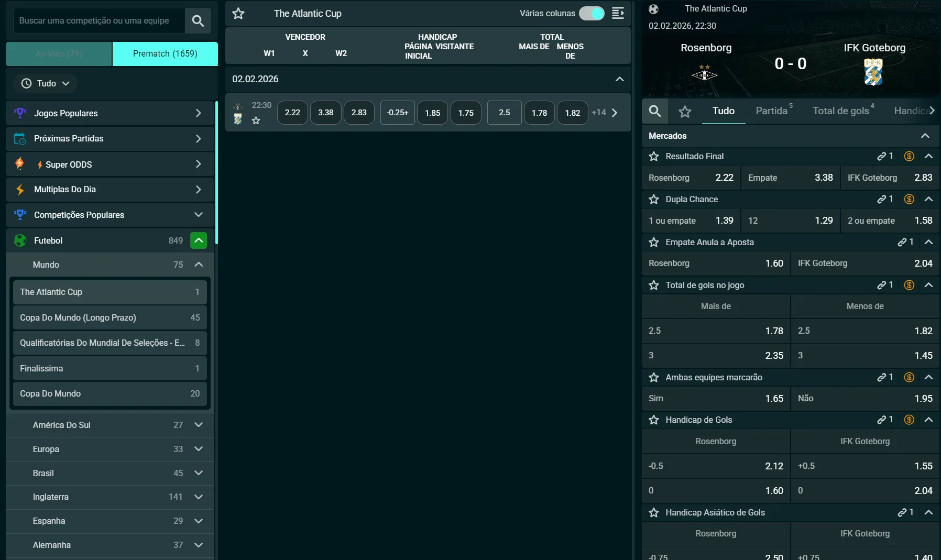Switch to the Ao Vivo (79) tab
Image resolution: width=941 pixels, height=560 pixels.
click(x=59, y=53)
